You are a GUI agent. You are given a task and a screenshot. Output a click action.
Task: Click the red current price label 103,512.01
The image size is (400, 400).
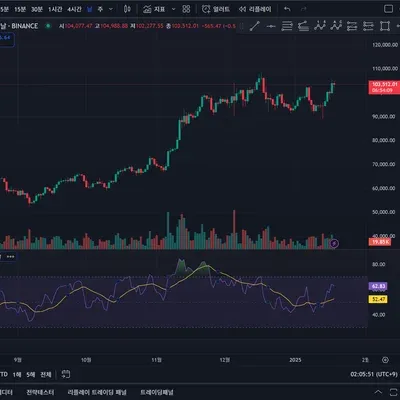click(x=384, y=87)
